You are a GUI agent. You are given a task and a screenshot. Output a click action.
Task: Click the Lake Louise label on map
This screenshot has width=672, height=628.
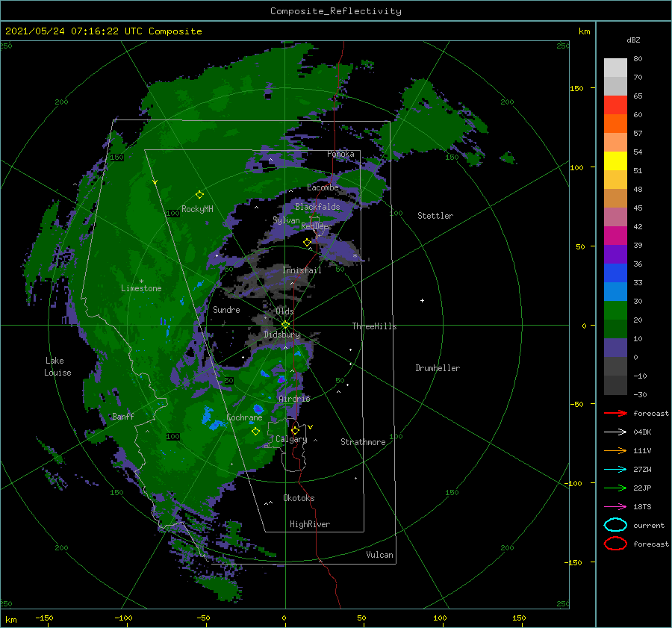click(57, 367)
